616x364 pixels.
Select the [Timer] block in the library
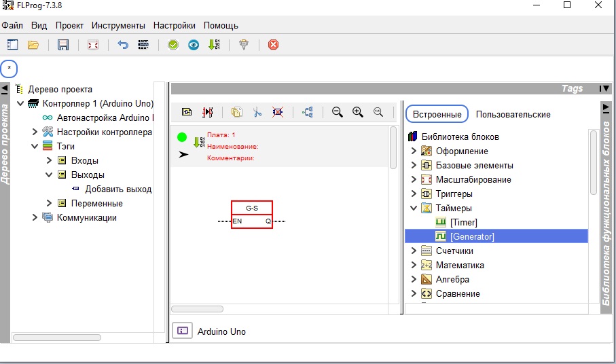pyautogui.click(x=463, y=223)
